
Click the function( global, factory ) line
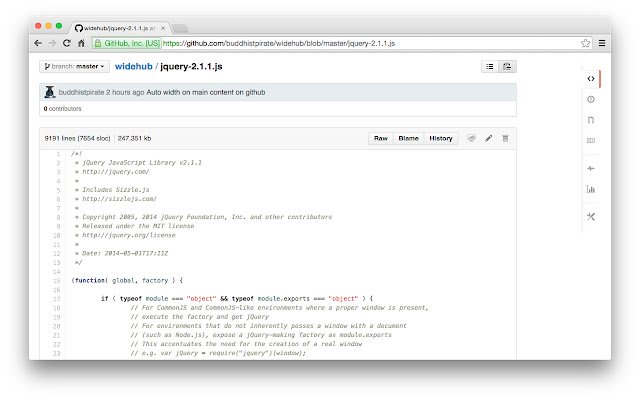click(x=127, y=281)
